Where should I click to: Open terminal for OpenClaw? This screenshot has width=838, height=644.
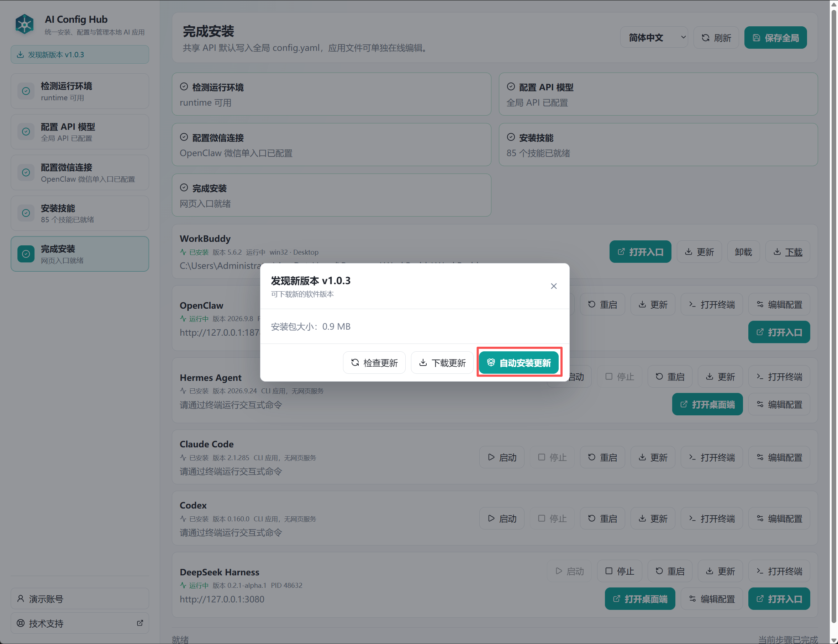click(711, 304)
